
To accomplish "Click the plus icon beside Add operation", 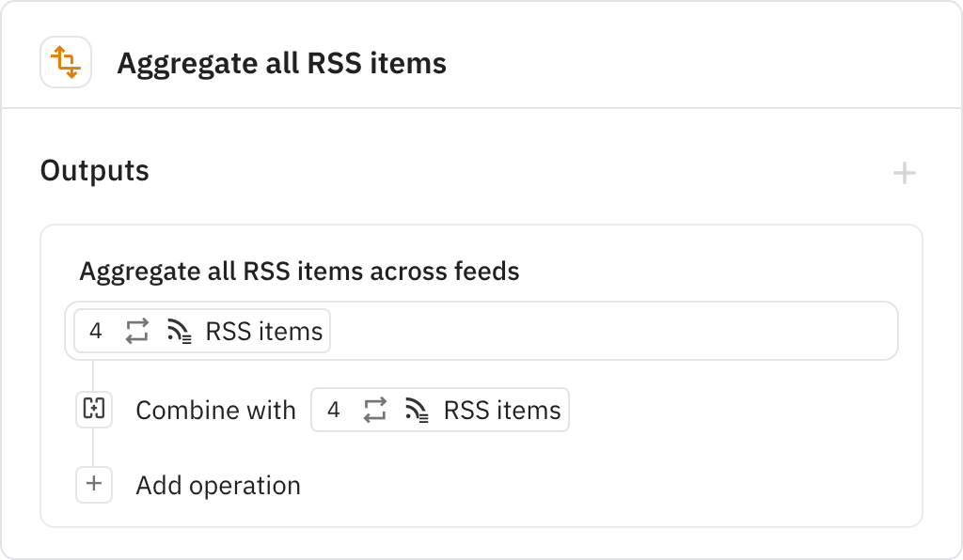I will coord(94,485).
